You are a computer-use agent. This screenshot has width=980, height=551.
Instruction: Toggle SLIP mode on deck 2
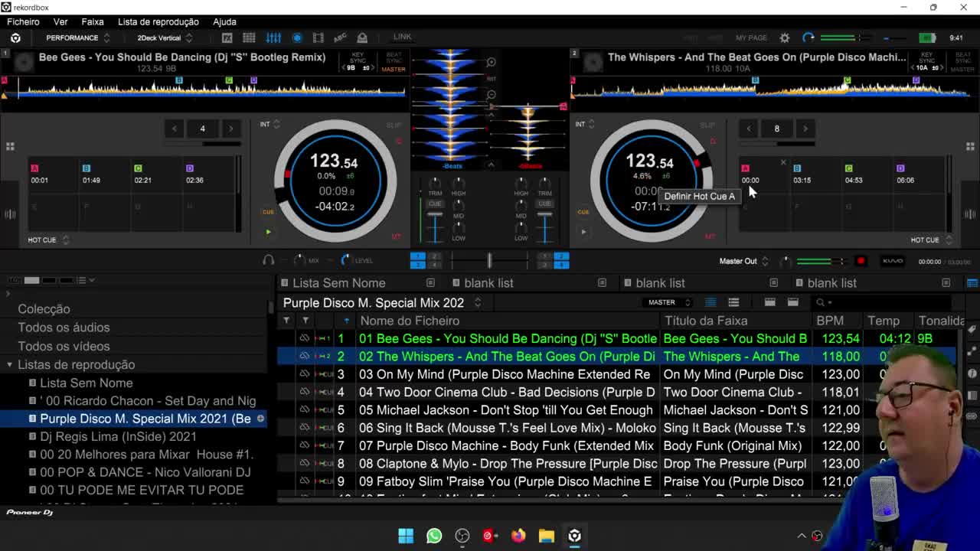(x=707, y=125)
